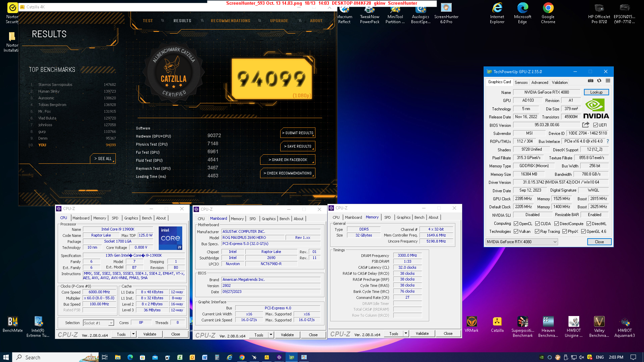This screenshot has height=362, width=644.
Task: Select the RECOMMENDATIONS menu in Catzilla
Action: (230, 21)
